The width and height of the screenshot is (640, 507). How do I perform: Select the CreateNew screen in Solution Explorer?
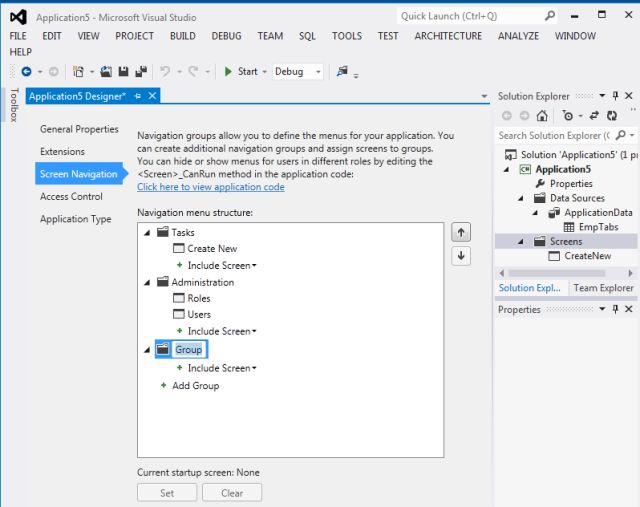pos(580,256)
